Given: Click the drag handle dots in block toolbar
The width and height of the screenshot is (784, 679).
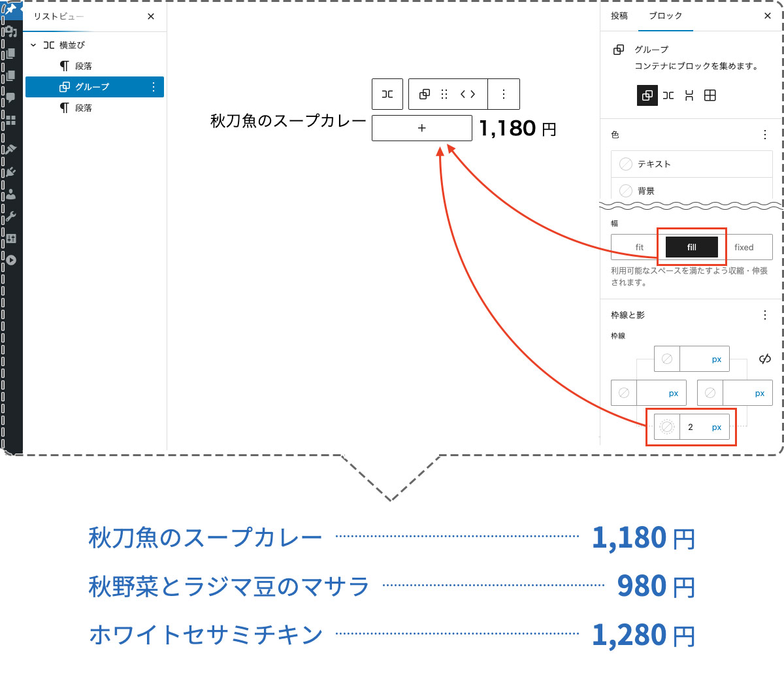Looking at the screenshot, I should 443,93.
